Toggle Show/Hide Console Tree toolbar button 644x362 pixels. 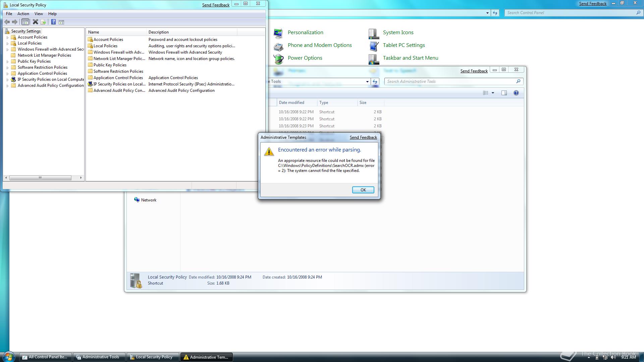(25, 22)
